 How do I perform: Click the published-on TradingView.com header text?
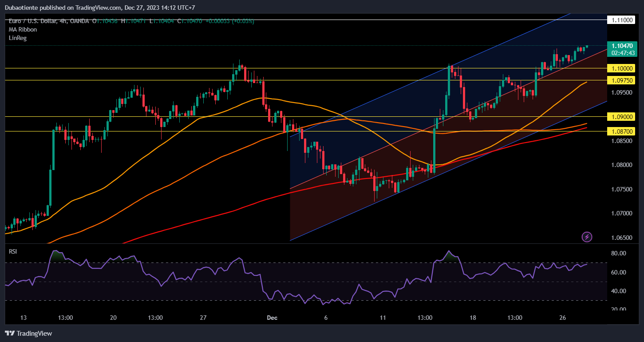pos(100,8)
